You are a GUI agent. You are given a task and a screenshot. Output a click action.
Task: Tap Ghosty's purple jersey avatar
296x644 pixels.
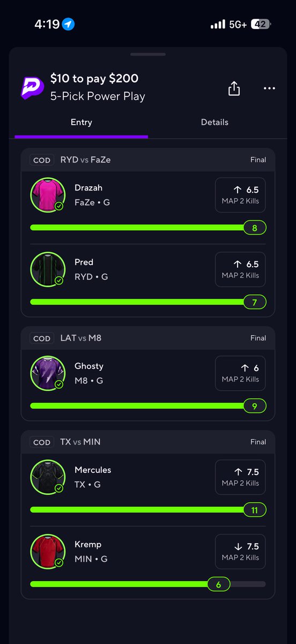pyautogui.click(x=48, y=373)
